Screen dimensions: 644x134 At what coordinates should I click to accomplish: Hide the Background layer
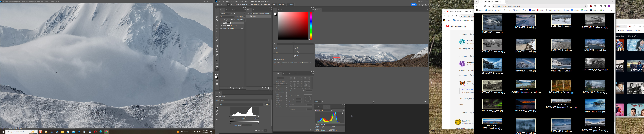click(221, 28)
